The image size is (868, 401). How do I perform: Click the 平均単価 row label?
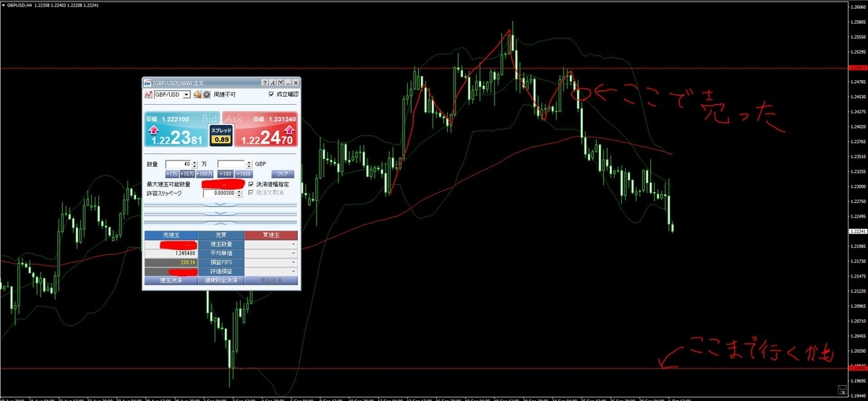click(x=221, y=254)
